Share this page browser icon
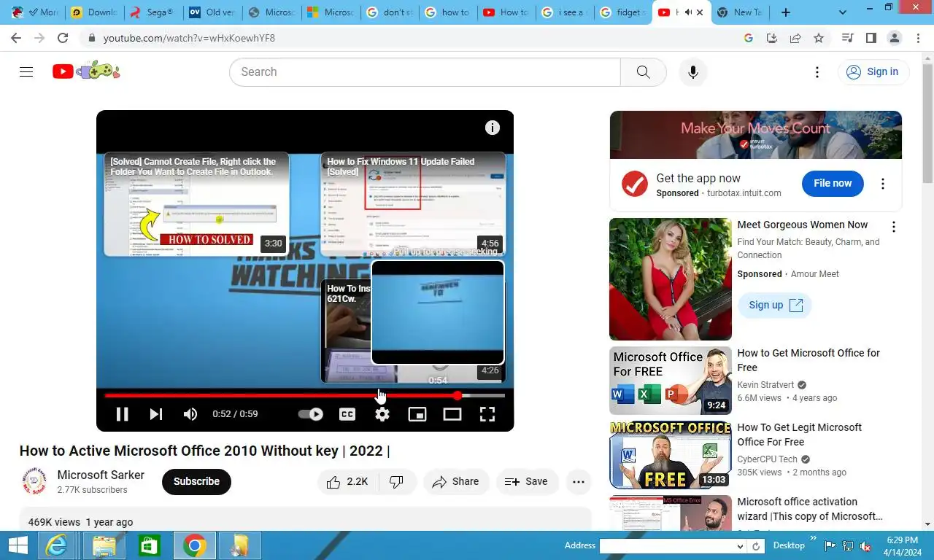Viewport: 934px width, 560px height. [795, 38]
